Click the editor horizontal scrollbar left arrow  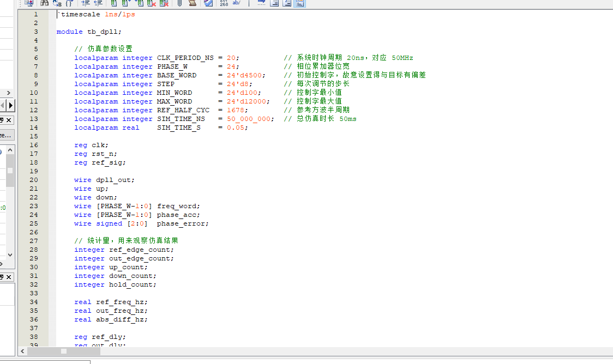coord(23,351)
